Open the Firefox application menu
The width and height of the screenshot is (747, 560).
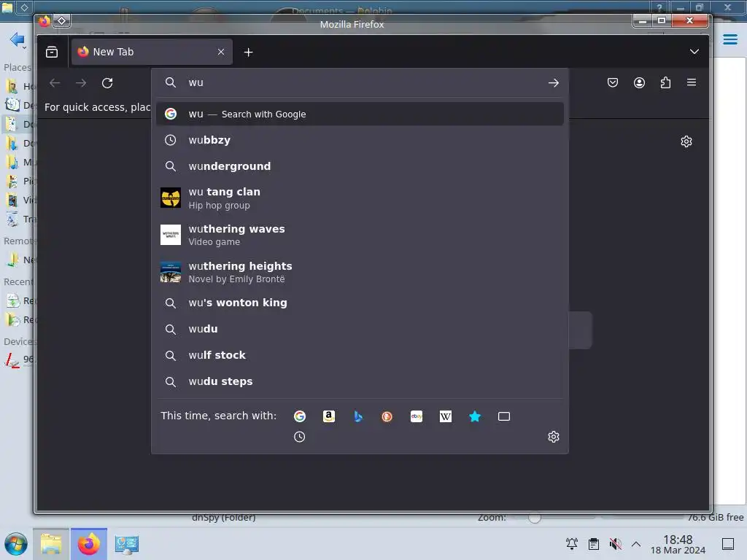click(692, 82)
